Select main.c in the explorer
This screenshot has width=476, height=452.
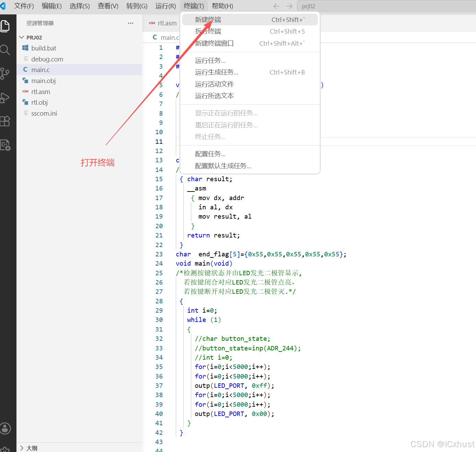[79, 70]
